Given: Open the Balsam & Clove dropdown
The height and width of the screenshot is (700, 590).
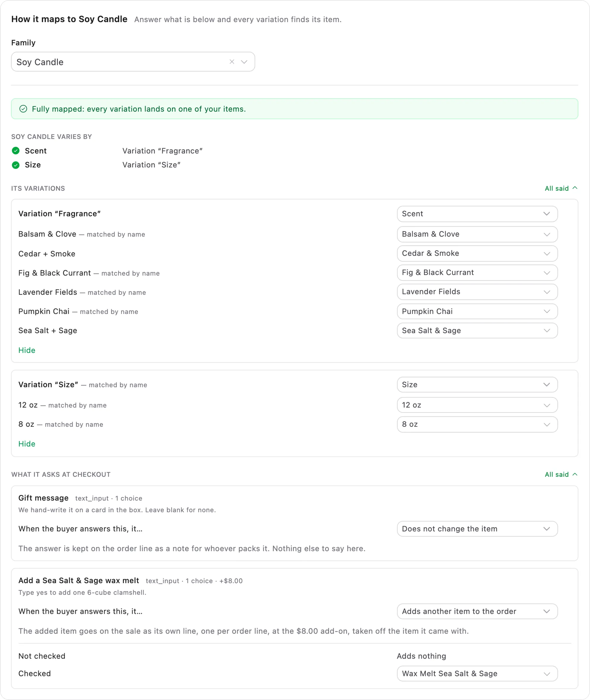Looking at the screenshot, I should [x=477, y=234].
